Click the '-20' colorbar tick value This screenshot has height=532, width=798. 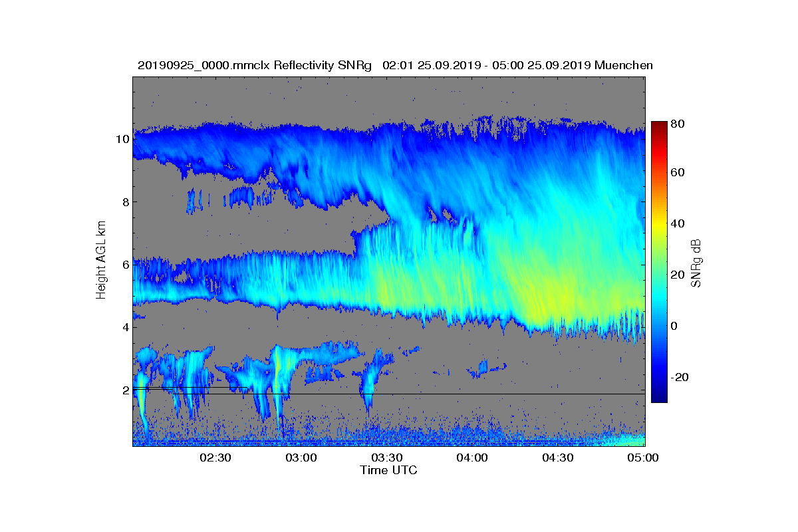pos(680,377)
